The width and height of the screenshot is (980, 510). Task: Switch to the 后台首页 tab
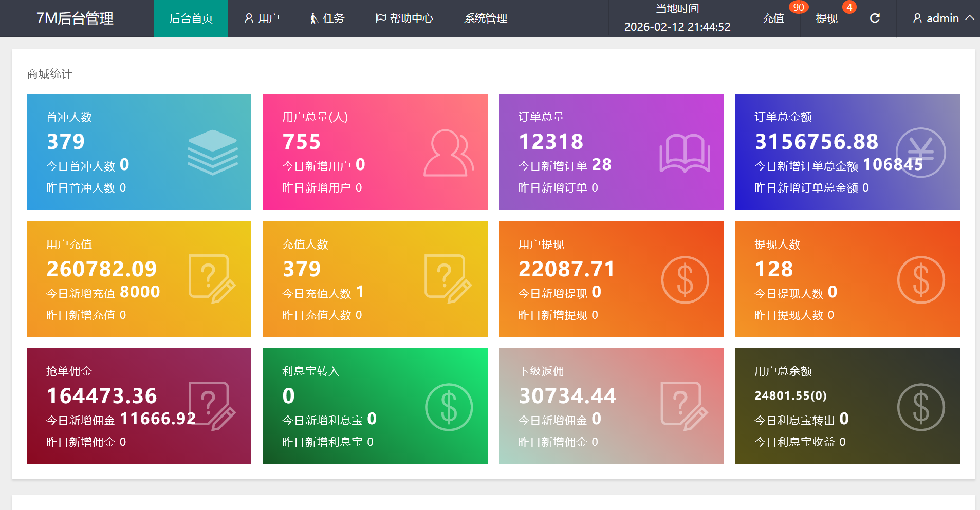[x=191, y=18]
